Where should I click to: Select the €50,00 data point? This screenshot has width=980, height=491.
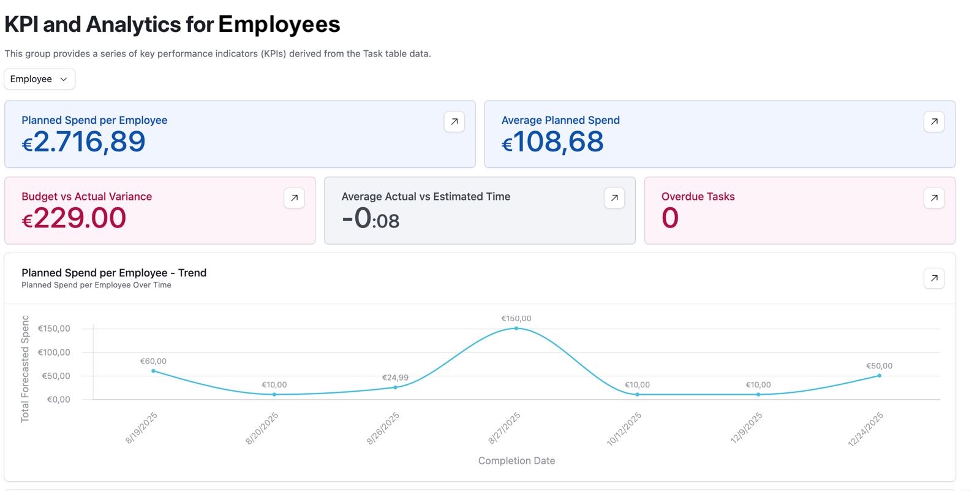click(879, 376)
